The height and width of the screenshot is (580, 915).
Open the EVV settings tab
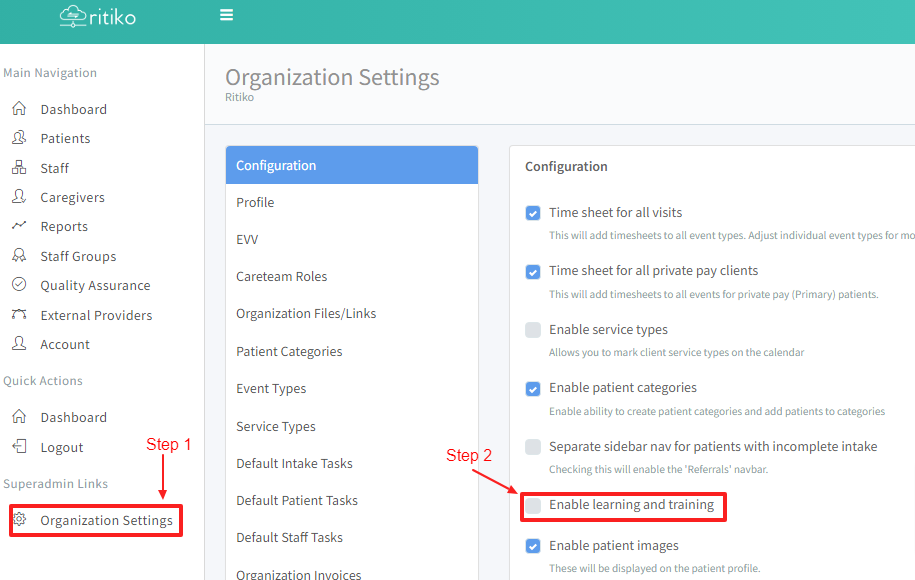(247, 239)
